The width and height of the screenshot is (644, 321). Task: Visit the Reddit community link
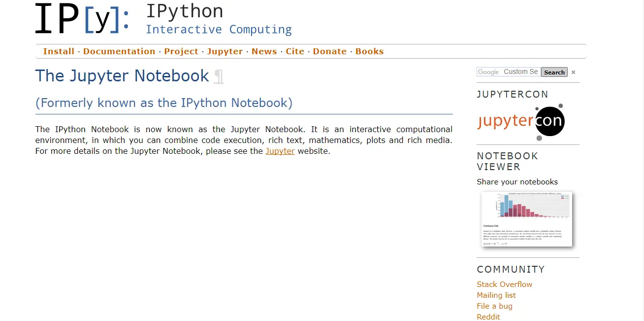(x=488, y=317)
